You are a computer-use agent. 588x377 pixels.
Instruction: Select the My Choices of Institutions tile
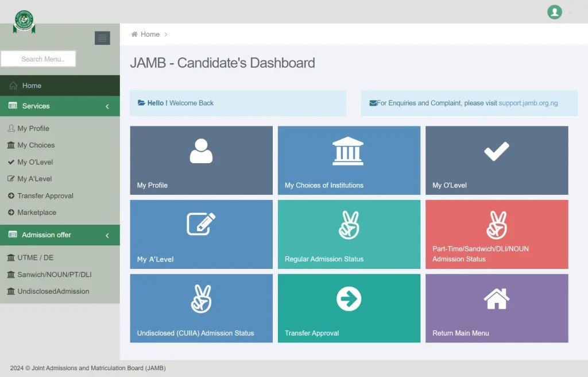(349, 160)
